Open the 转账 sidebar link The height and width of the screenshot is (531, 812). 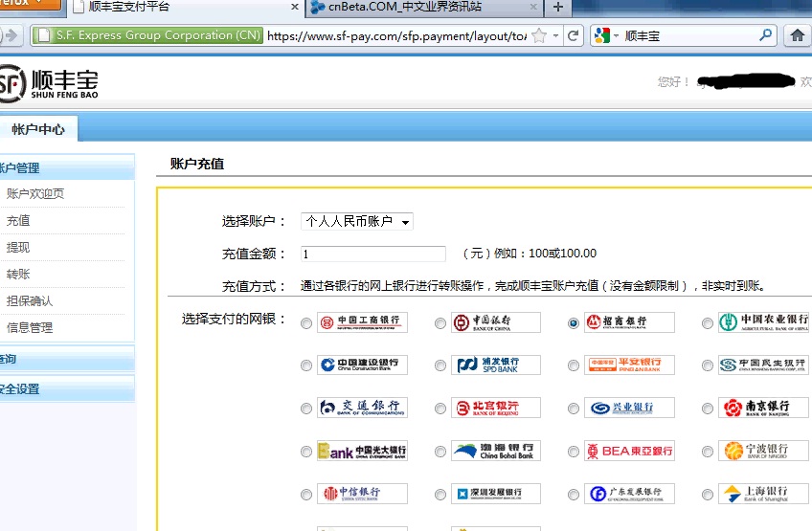(17, 275)
